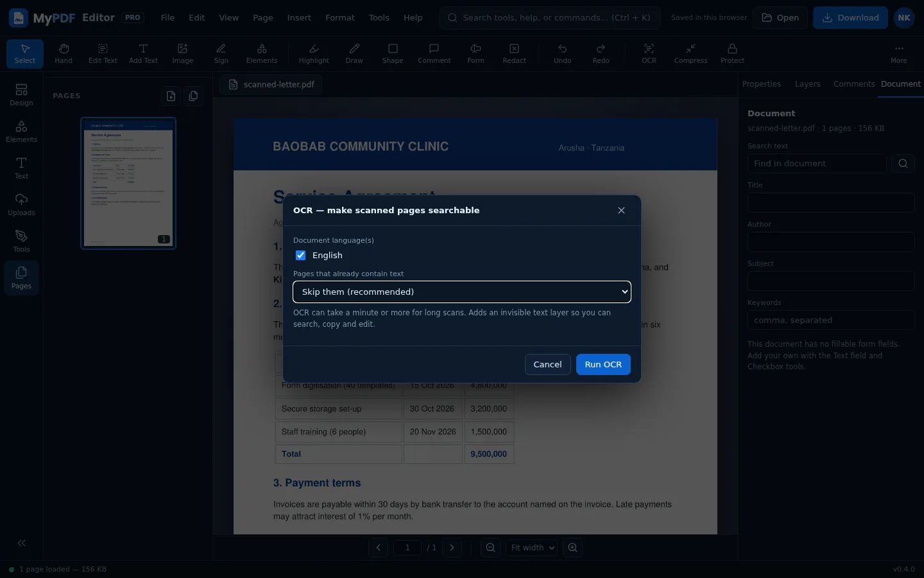Add a Comment with the toolbar tool

[434, 54]
